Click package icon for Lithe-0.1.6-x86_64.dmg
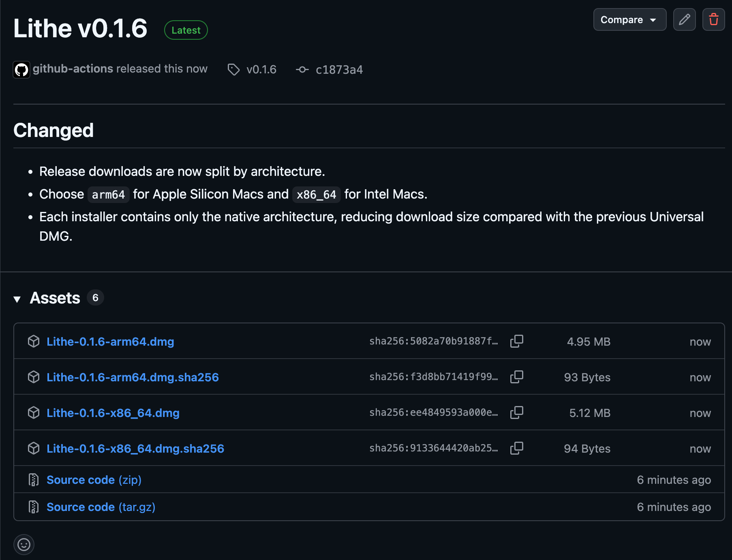Viewport: 732px width, 560px height. pos(34,413)
